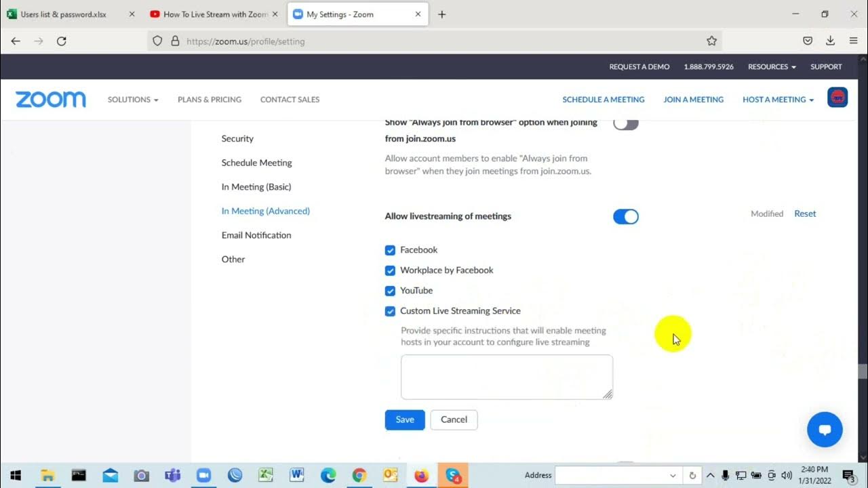868x488 pixels.
Task: Reload the current page
Action: tap(62, 41)
